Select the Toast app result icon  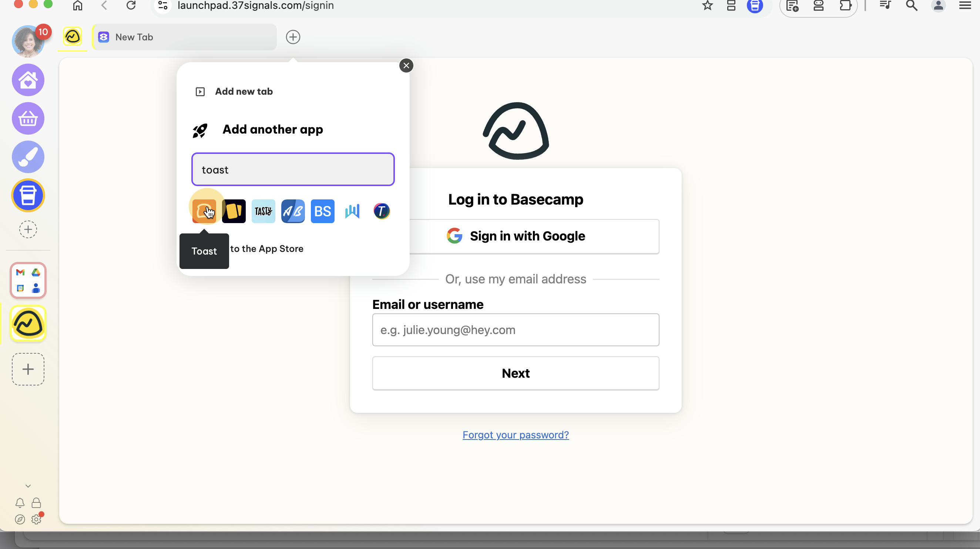point(204,211)
